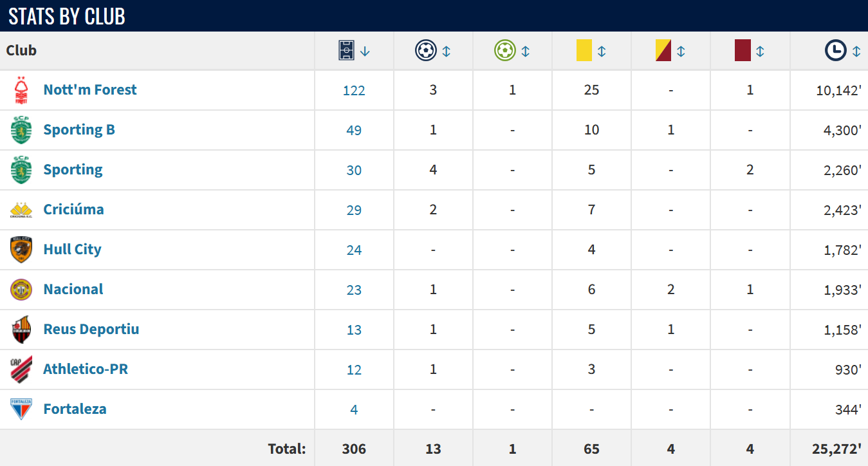Click the Club column header
Screen dimensions: 868x466
pos(22,51)
